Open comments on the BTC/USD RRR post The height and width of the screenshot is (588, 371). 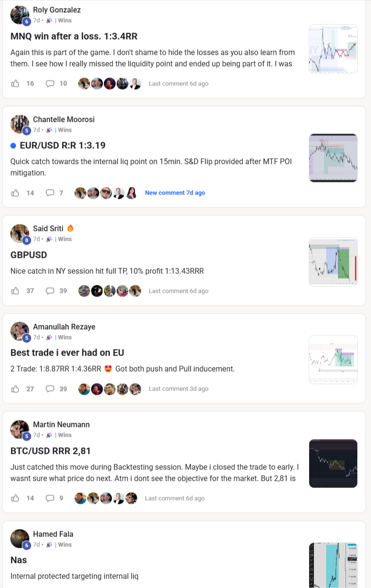coord(50,498)
